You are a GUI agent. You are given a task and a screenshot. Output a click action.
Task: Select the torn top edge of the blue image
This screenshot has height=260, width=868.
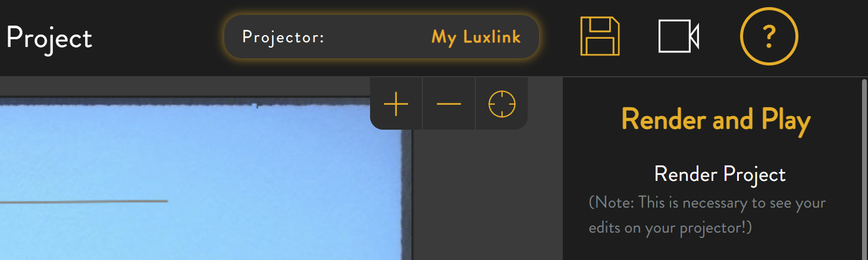[x=202, y=105]
